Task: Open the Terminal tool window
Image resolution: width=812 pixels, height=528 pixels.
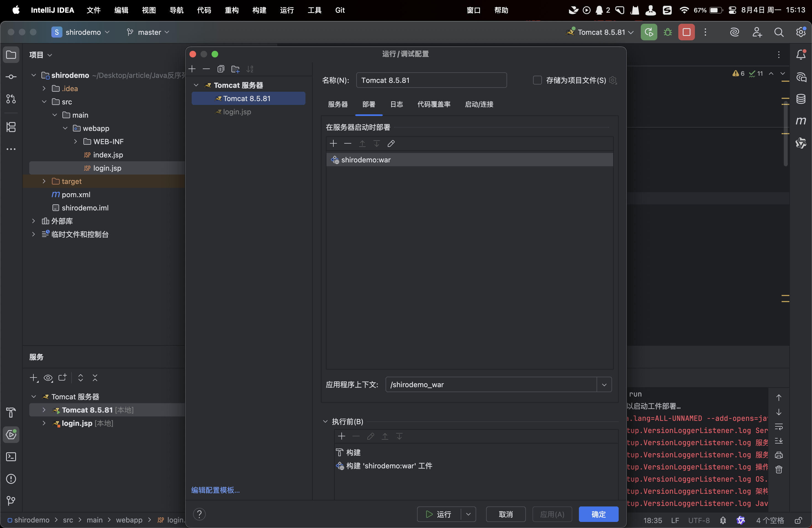Action: pyautogui.click(x=11, y=457)
